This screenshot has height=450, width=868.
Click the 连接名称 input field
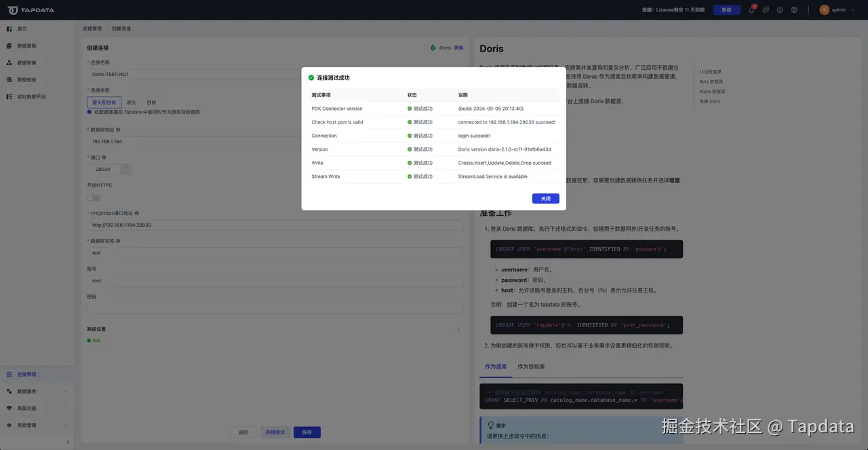tap(275, 74)
